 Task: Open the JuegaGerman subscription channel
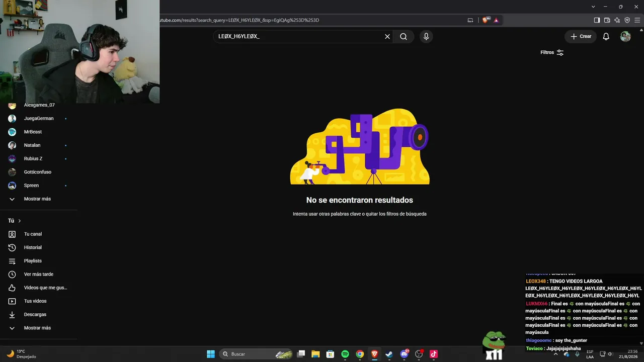point(39,118)
